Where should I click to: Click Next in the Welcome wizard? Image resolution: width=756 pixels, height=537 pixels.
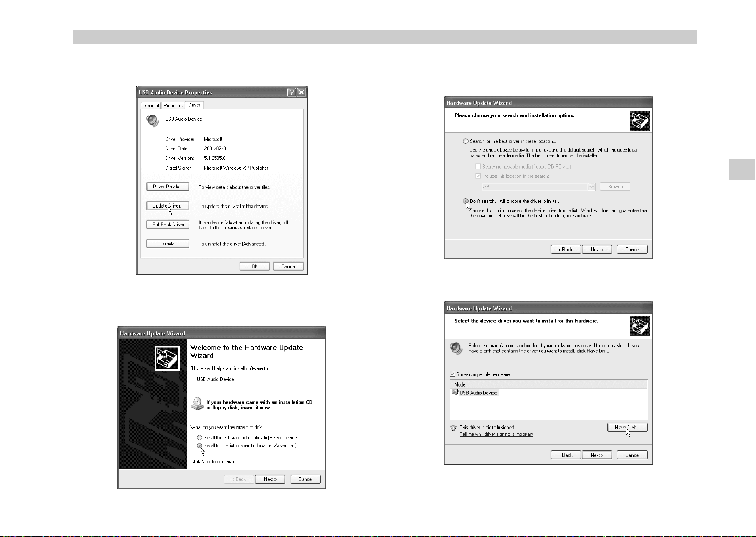[270, 479]
